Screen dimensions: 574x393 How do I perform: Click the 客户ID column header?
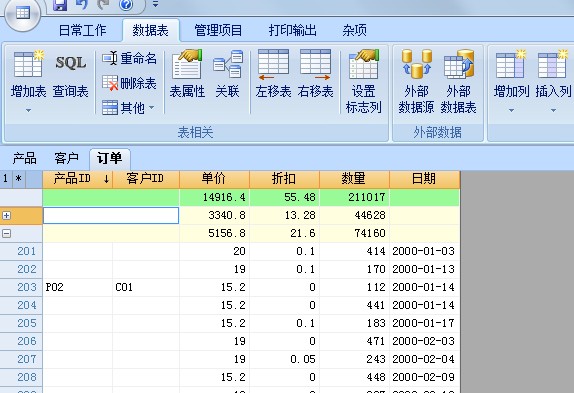coord(145,179)
